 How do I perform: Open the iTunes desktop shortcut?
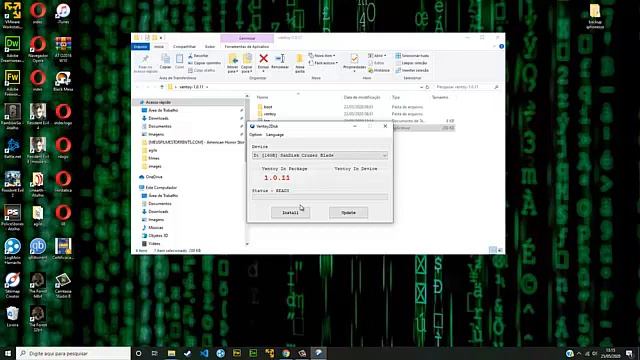(x=63, y=13)
